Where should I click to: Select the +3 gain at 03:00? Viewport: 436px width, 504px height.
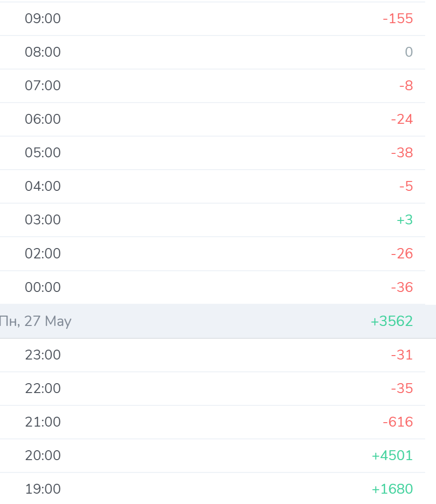[x=405, y=220]
